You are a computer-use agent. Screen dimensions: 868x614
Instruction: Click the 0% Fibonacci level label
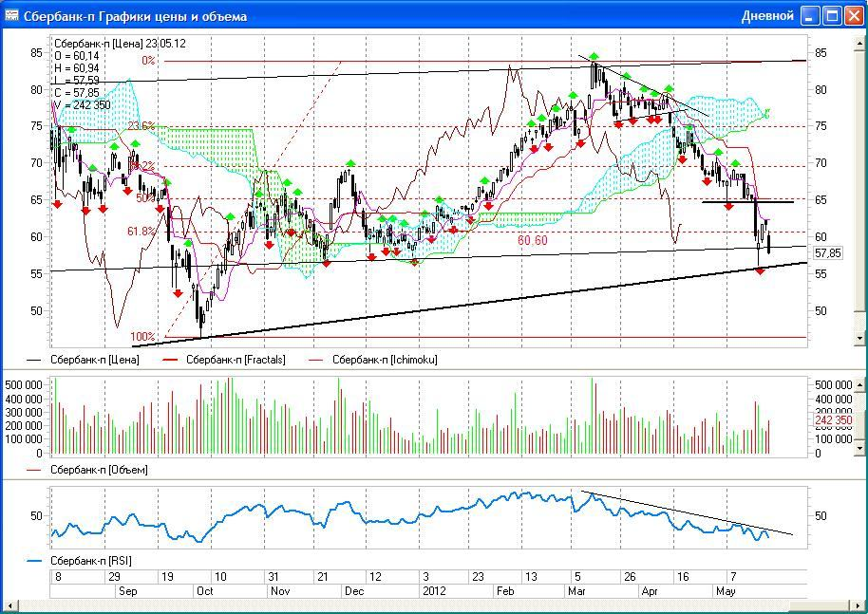148,61
